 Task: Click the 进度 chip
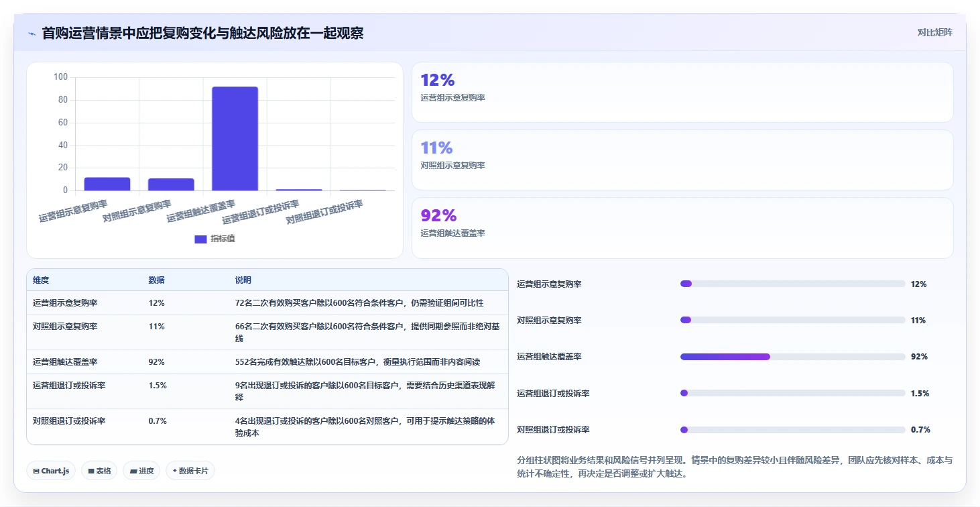pos(141,471)
